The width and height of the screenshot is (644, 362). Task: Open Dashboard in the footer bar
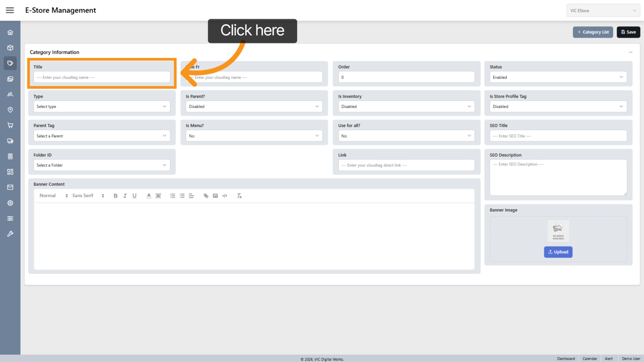[x=566, y=359]
